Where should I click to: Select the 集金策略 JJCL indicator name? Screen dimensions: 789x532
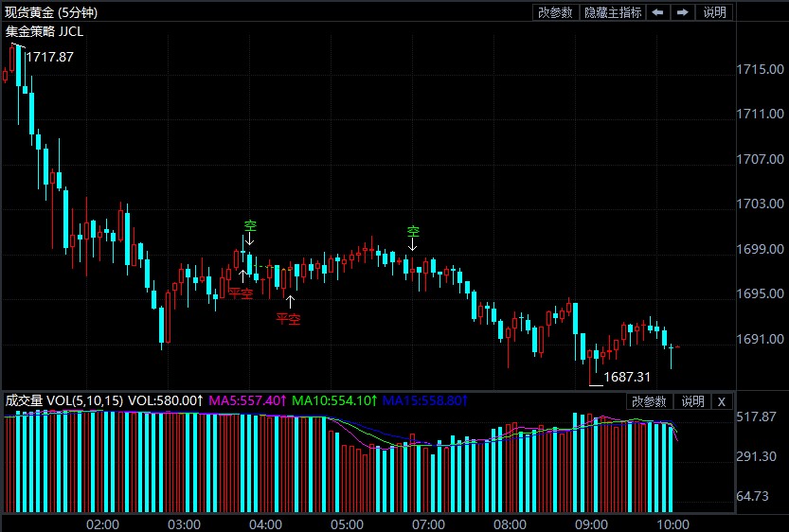(45, 31)
